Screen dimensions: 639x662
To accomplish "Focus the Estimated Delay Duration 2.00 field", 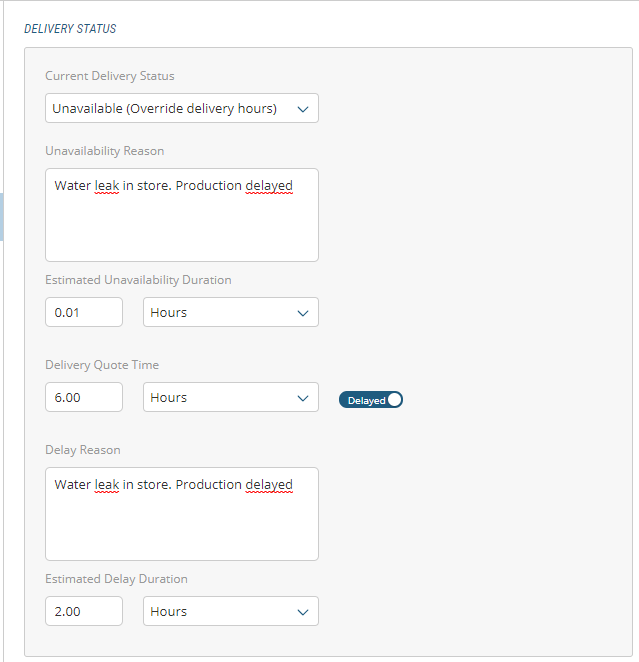I will pyautogui.click(x=84, y=611).
